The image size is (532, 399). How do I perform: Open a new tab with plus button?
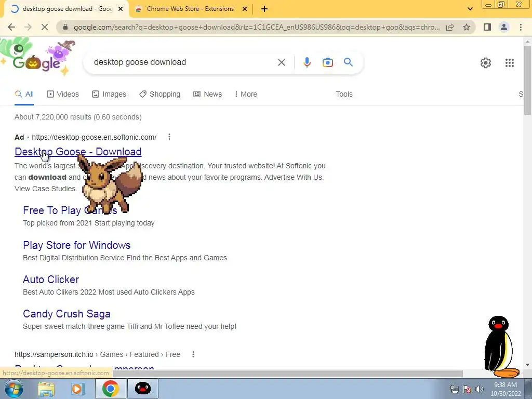264,9
